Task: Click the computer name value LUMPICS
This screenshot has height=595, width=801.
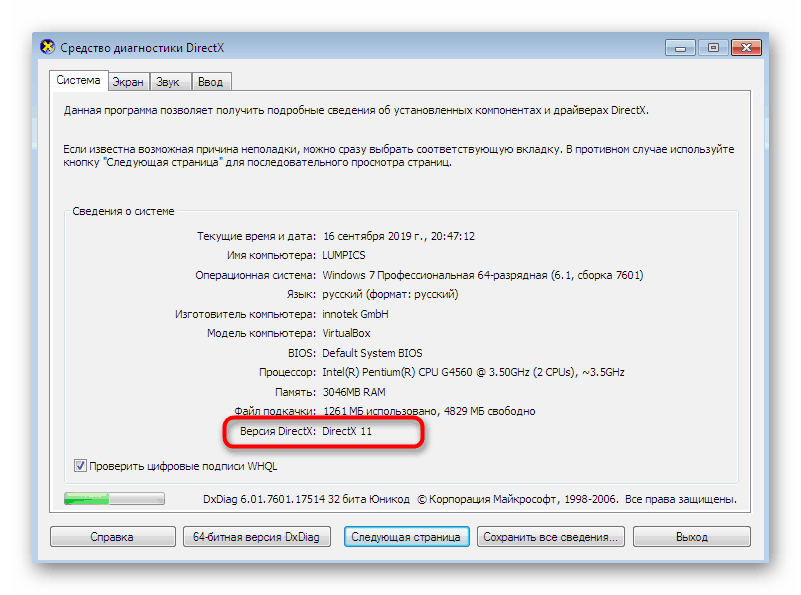Action: point(344,255)
